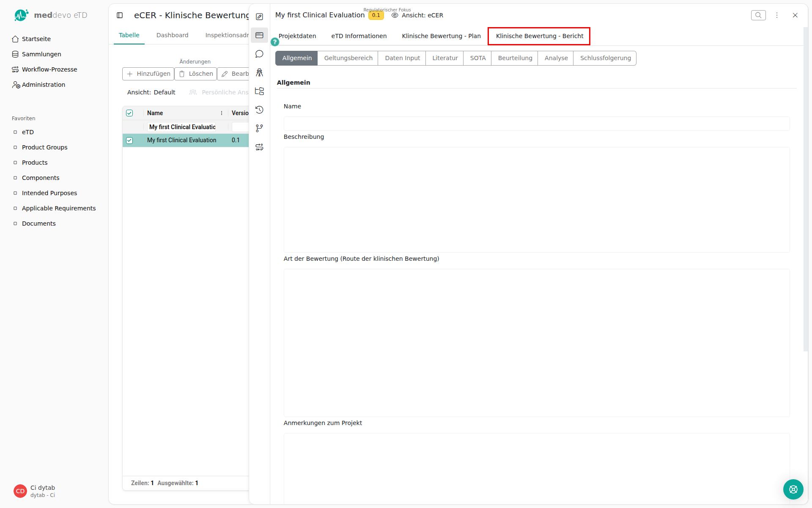812x508 pixels.
Task: Uncheck the My first Clinical Evaluation row checkbox
Action: point(129,141)
